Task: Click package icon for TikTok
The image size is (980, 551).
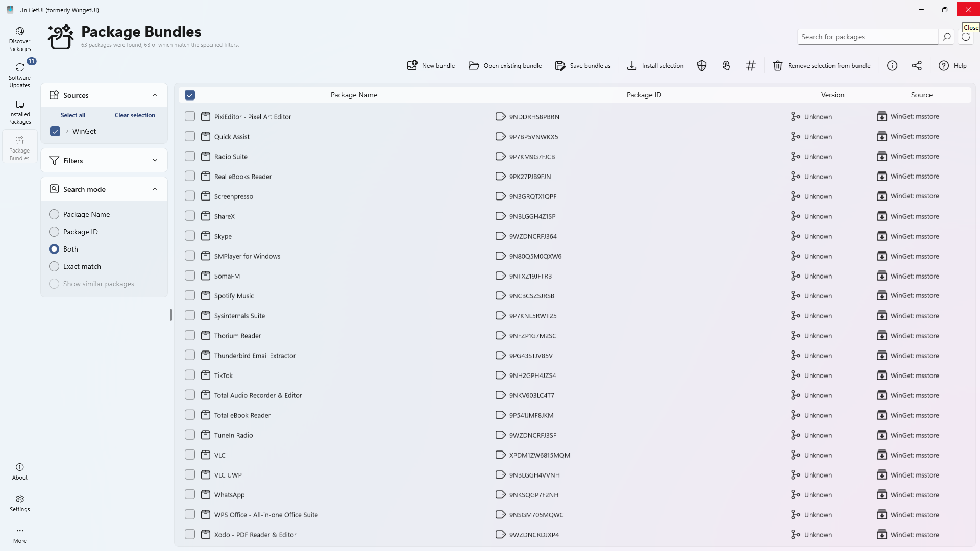Action: [206, 375]
